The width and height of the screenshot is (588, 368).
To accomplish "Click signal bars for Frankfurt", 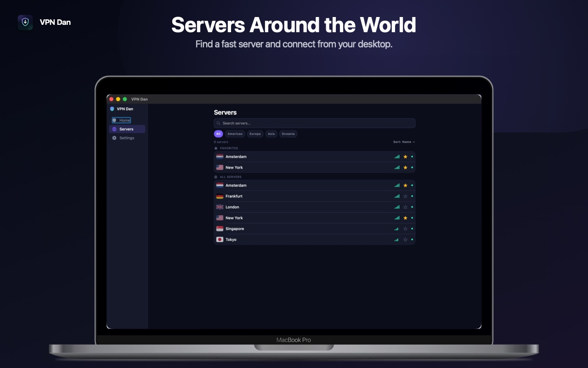I will click(397, 196).
